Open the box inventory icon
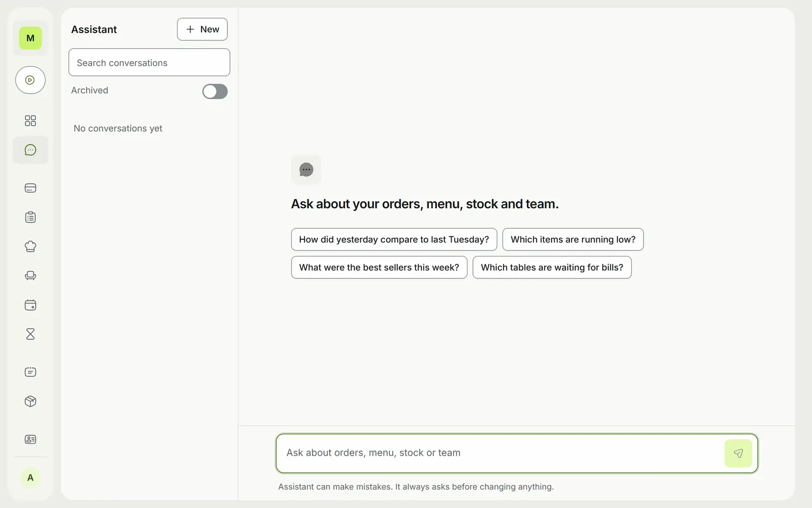 [30, 401]
